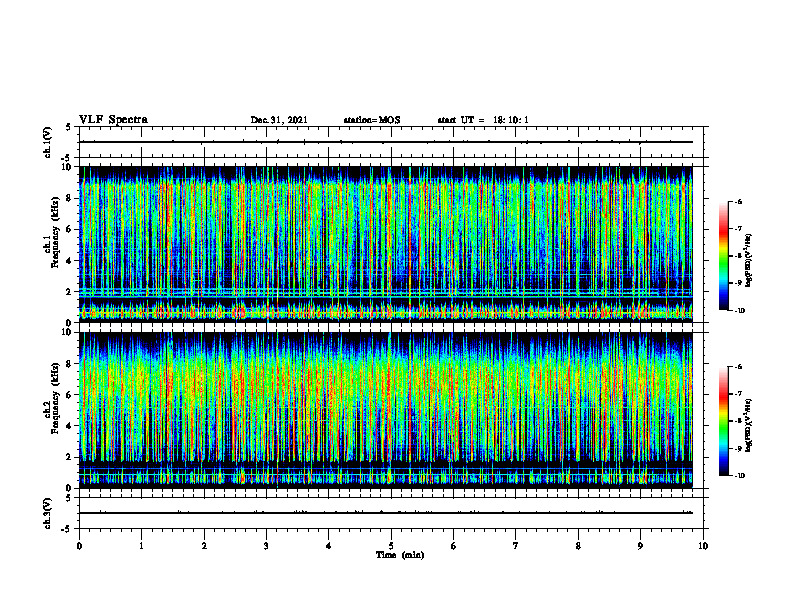Click the "2" kHz tick of ch.1 spectrogram
This screenshot has height=612, width=792.
pos(69,292)
